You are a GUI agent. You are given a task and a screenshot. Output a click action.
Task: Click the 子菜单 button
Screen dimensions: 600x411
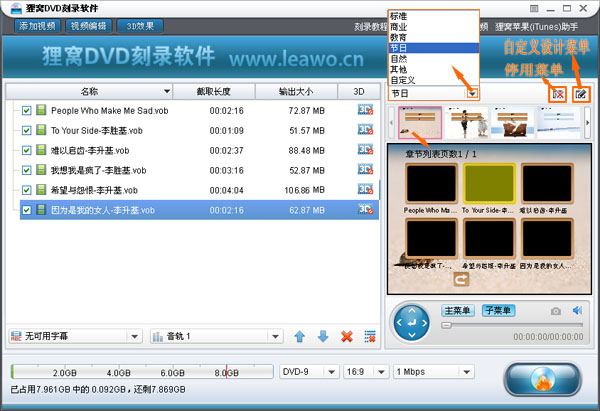498,310
